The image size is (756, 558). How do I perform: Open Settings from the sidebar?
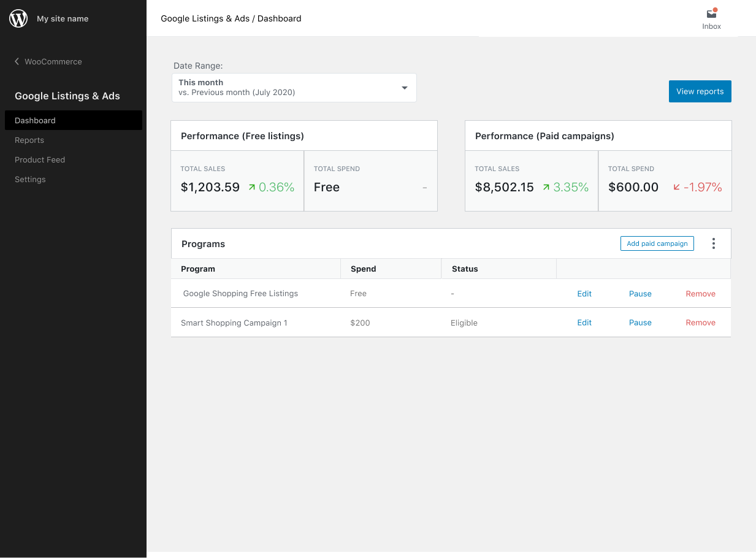30,179
